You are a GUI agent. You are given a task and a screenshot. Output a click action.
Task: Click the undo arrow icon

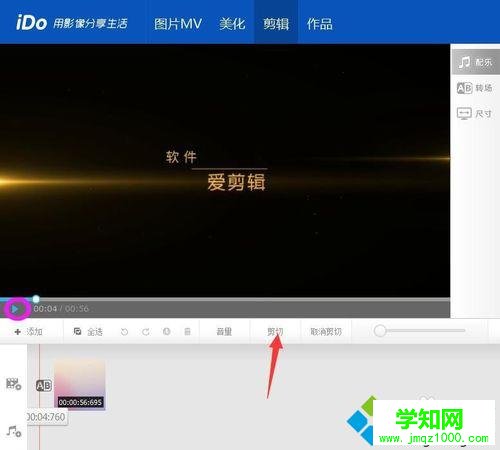click(124, 332)
